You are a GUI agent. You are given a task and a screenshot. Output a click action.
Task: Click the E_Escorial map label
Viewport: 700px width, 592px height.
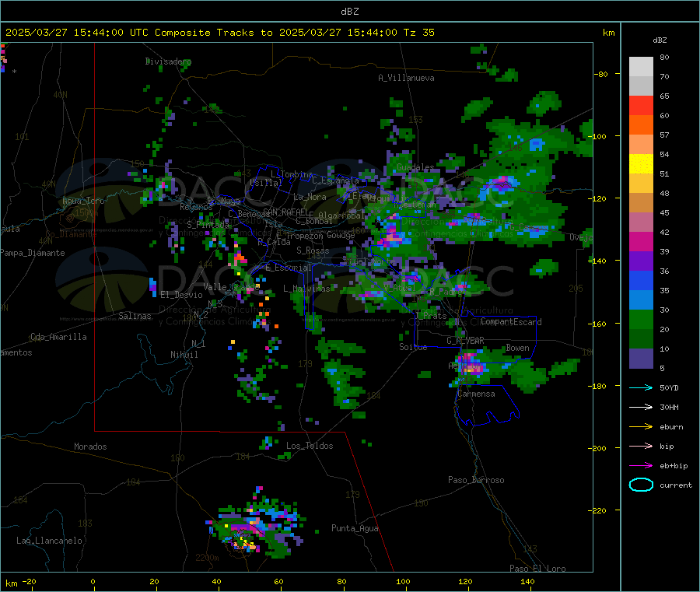(289, 268)
